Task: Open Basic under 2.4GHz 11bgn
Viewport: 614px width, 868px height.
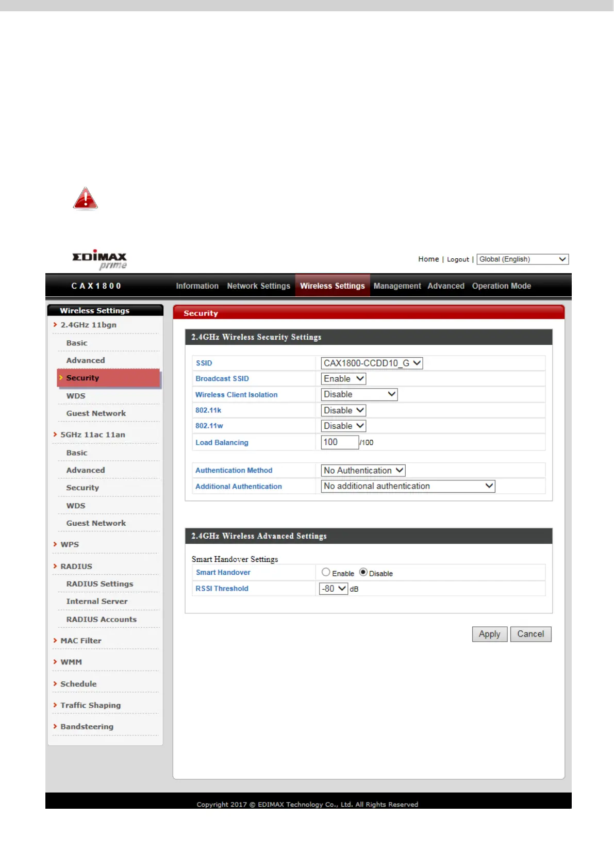Action: (x=77, y=343)
